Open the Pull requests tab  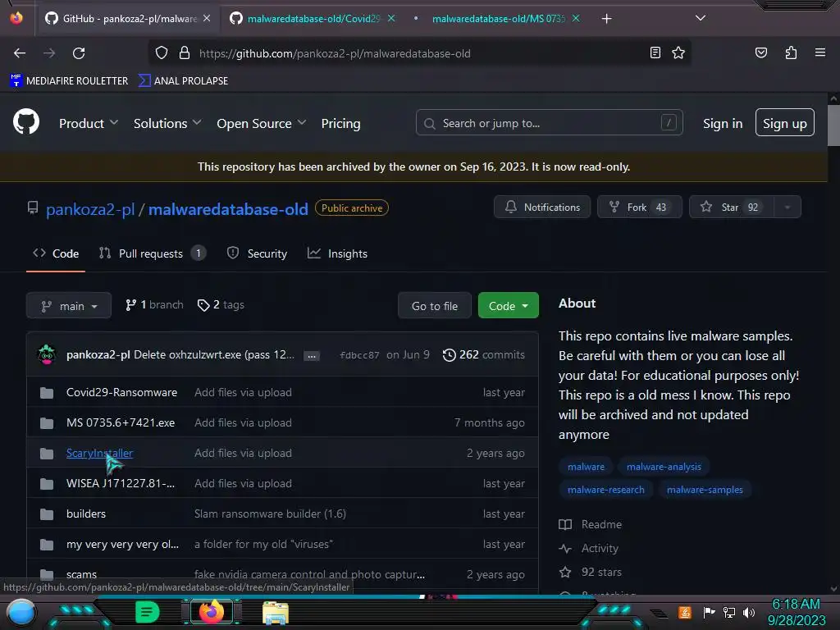pos(152,253)
